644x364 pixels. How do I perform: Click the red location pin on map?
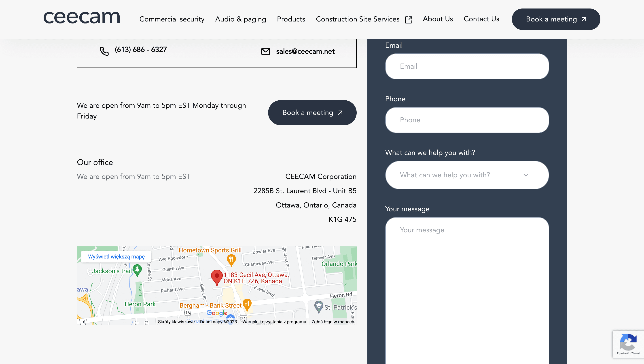point(217,277)
